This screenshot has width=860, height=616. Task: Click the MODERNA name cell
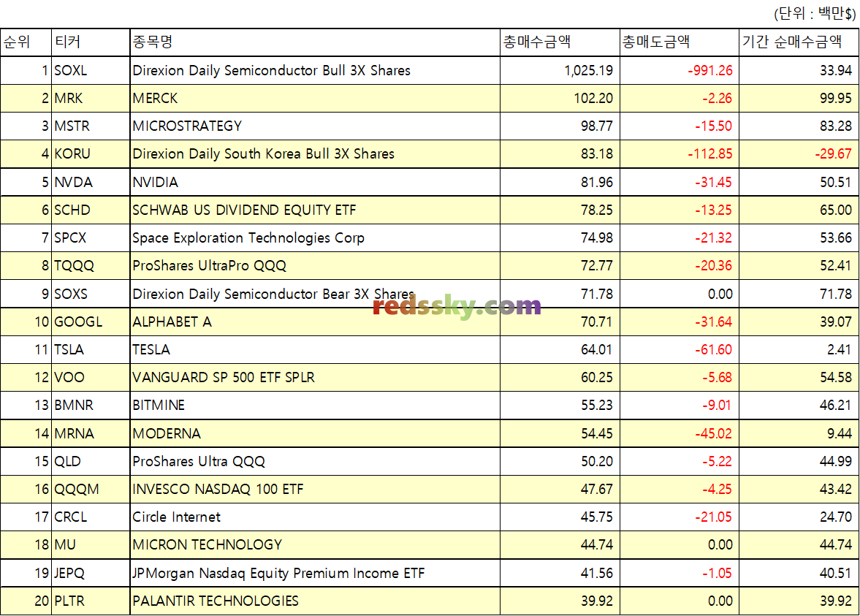[x=315, y=433]
